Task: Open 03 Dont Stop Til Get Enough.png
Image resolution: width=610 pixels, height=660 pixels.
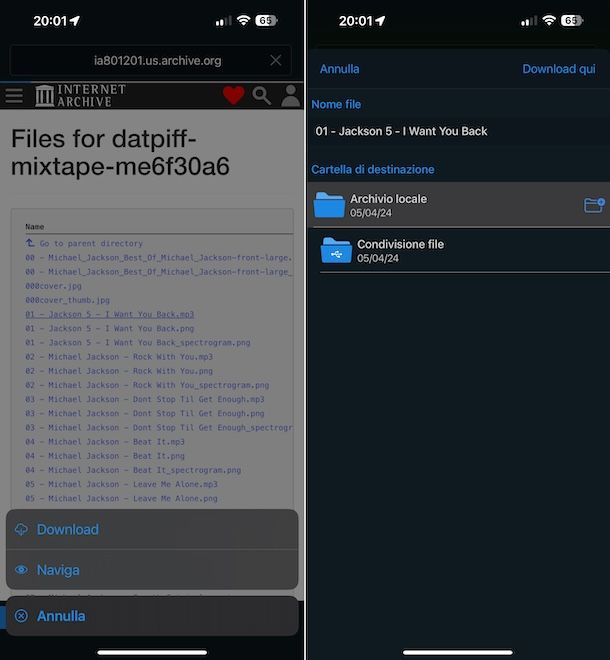Action: [x=145, y=413]
